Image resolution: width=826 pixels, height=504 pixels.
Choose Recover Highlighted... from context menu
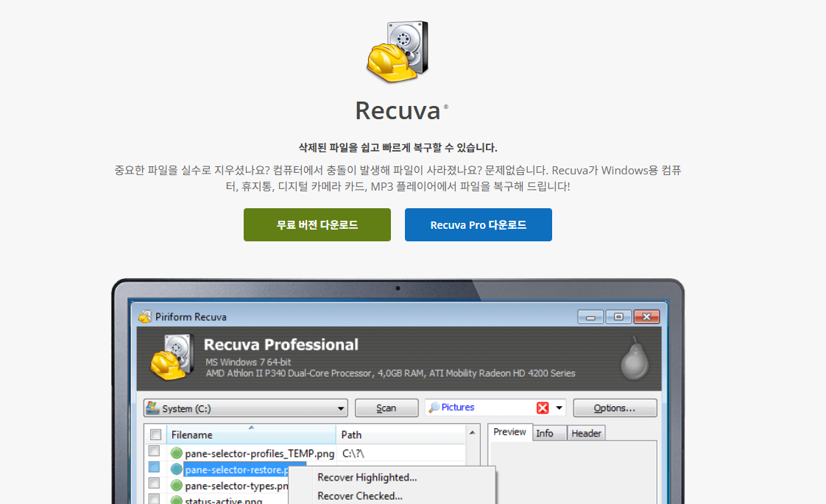[x=367, y=477]
